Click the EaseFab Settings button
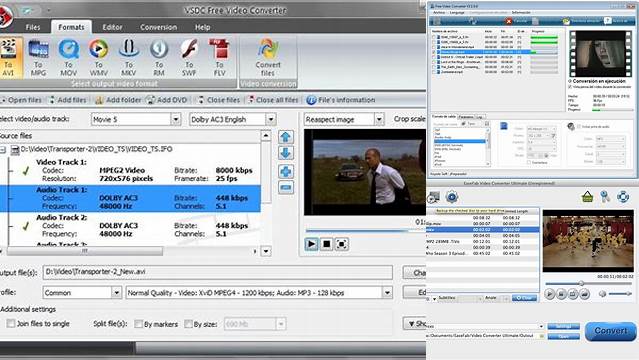 click(x=564, y=327)
